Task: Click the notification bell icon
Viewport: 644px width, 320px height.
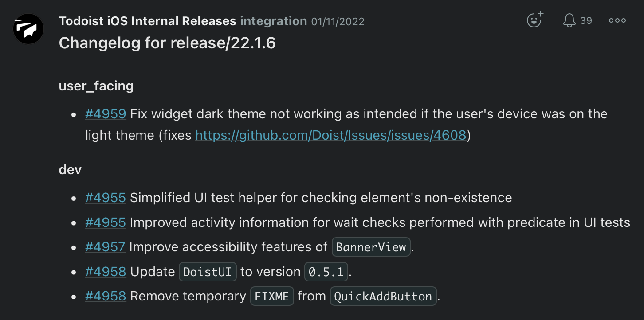Action: (569, 20)
